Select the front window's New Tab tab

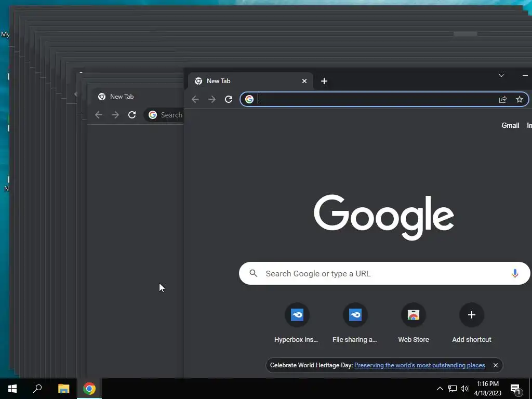pyautogui.click(x=250, y=81)
